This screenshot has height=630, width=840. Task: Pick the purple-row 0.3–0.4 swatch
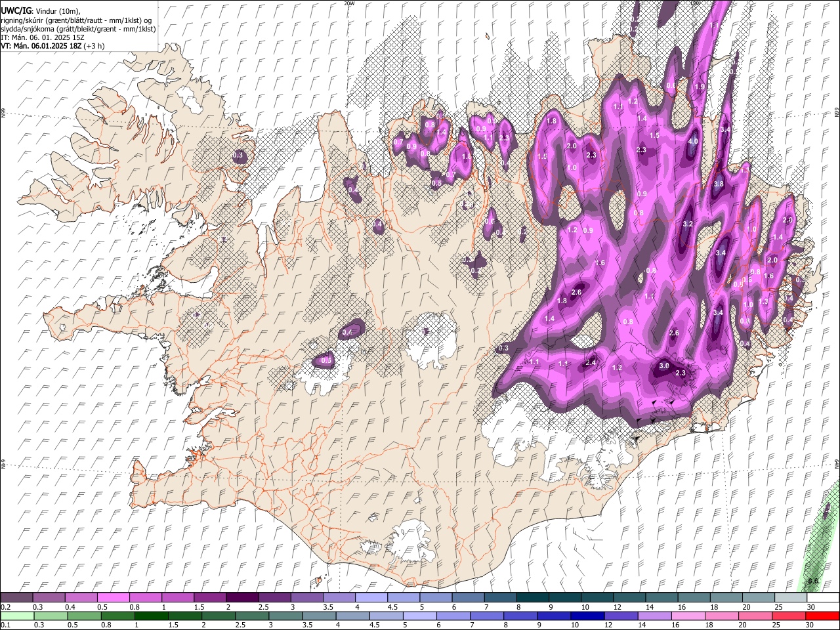coord(49,598)
